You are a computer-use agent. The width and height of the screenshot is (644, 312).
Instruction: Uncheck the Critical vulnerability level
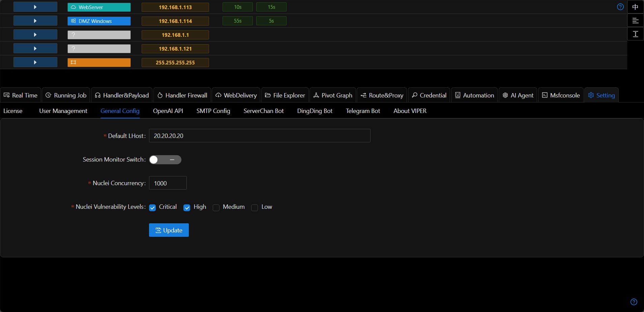pyautogui.click(x=152, y=207)
